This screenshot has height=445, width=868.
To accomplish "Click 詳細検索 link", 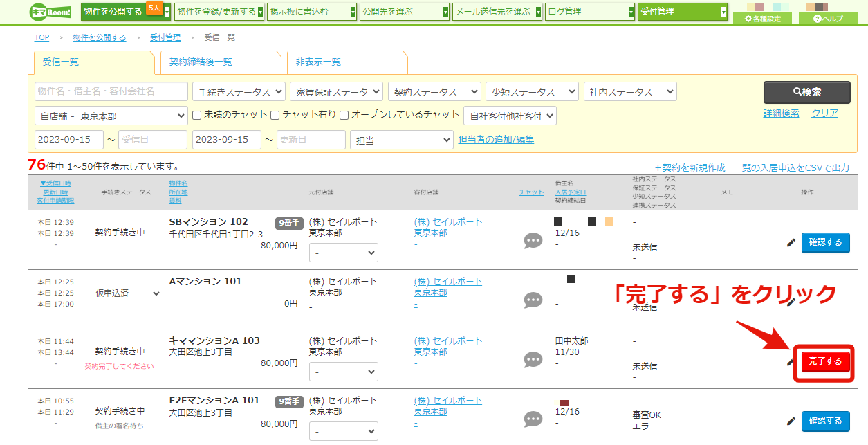I will point(781,113).
